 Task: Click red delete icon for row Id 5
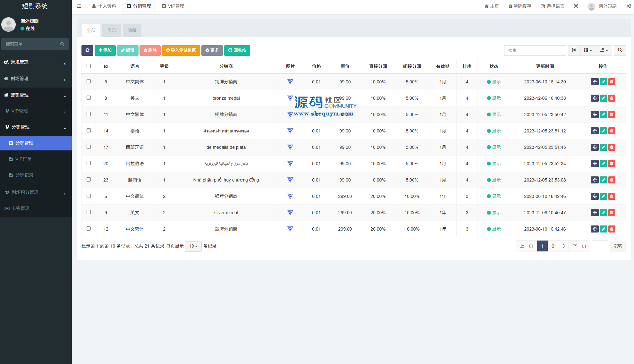[x=612, y=82]
